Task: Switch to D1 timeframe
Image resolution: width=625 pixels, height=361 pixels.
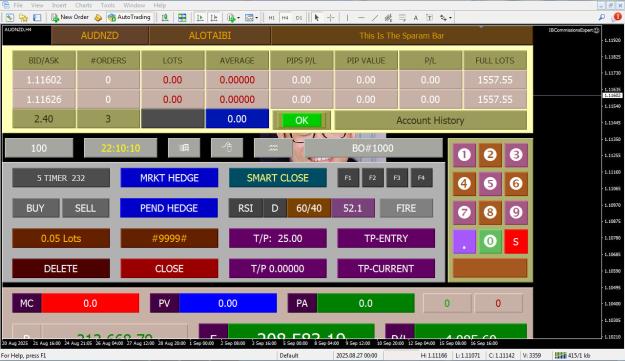Action: [299, 18]
